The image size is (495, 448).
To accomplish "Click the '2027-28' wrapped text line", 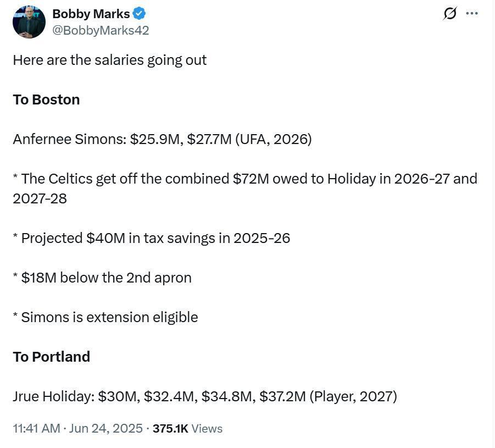I will [x=40, y=199].
